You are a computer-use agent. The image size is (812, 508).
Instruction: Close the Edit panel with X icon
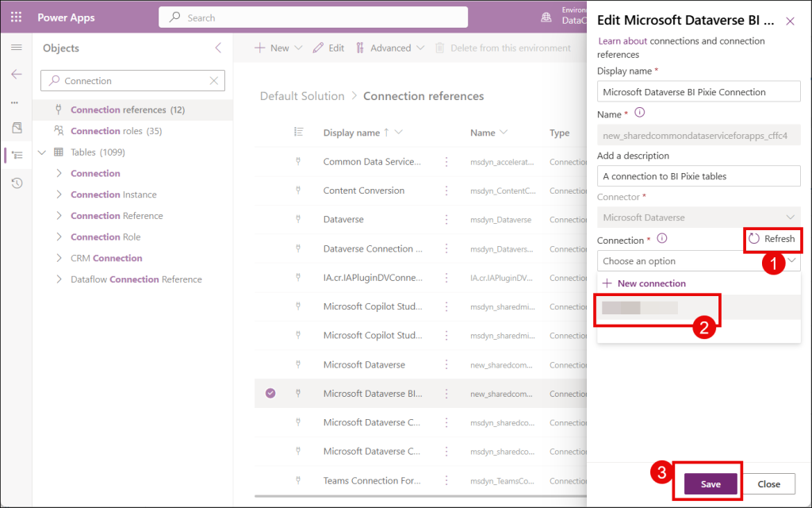[789, 21]
